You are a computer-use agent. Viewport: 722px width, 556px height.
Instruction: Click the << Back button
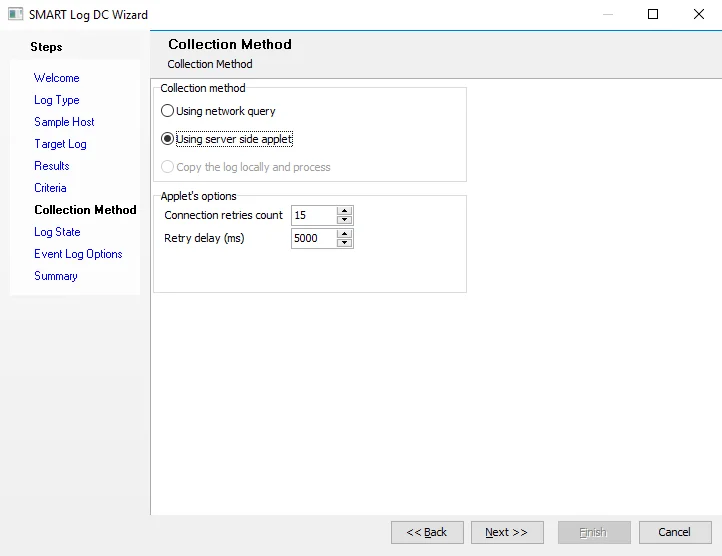point(427,533)
